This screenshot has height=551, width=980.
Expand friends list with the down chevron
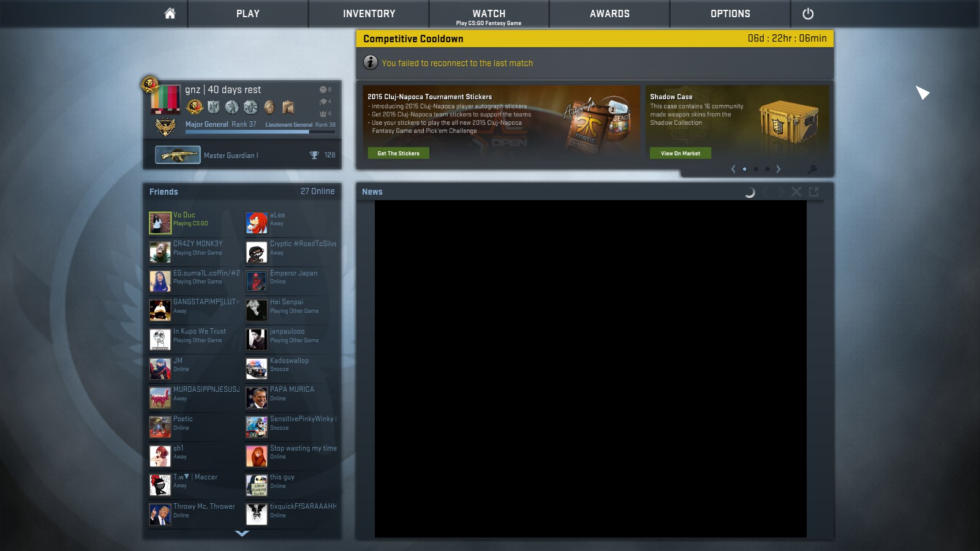click(242, 533)
